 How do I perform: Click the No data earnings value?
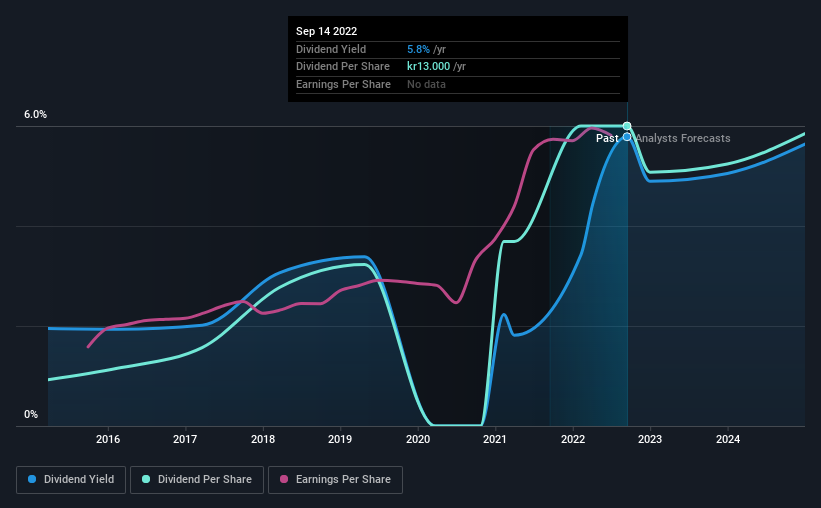point(426,84)
